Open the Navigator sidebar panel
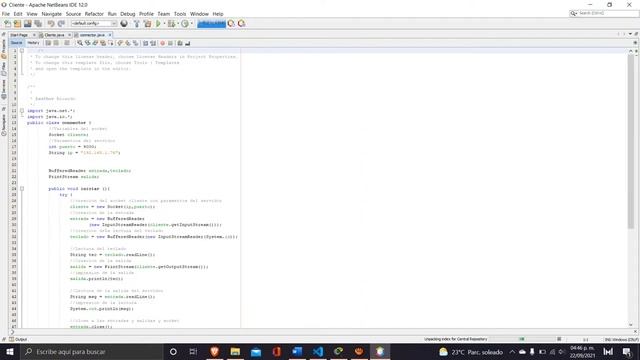The height and width of the screenshot is (360, 640). coord(4,125)
